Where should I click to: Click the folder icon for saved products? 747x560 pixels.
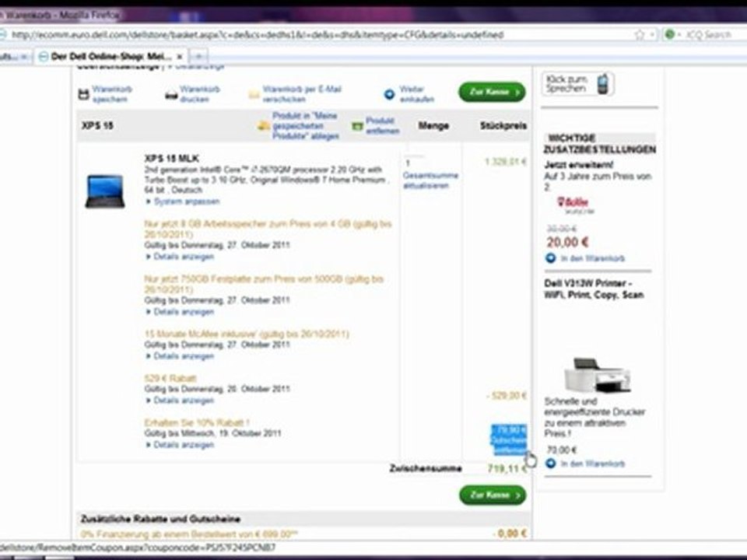pos(264,126)
